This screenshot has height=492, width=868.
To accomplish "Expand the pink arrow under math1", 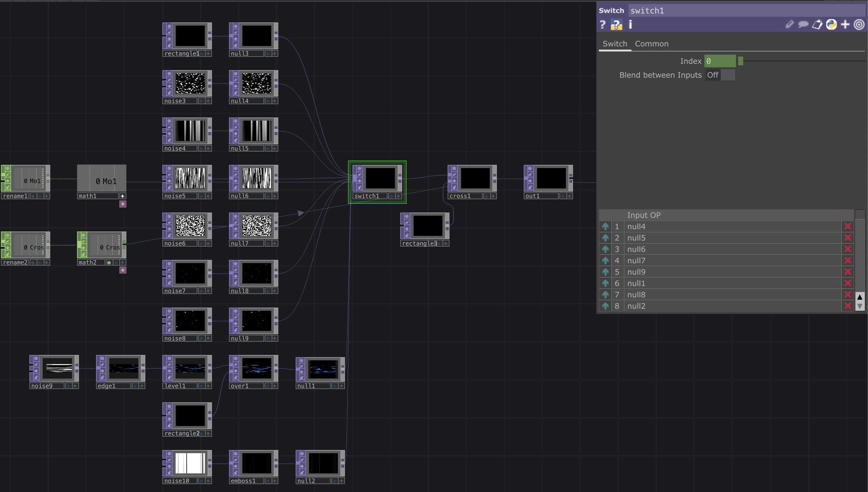I will pos(123,204).
